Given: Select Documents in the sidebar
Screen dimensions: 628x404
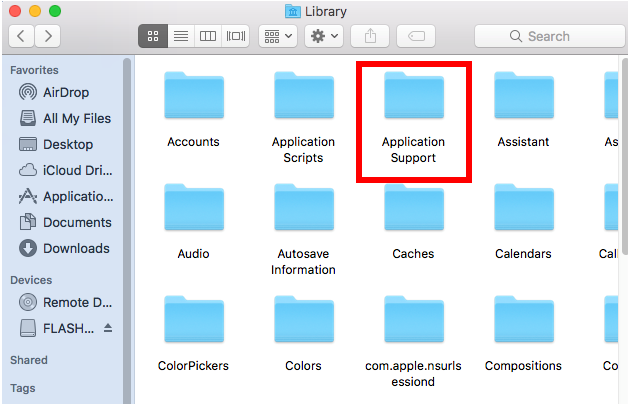Looking at the screenshot, I should coord(65,223).
